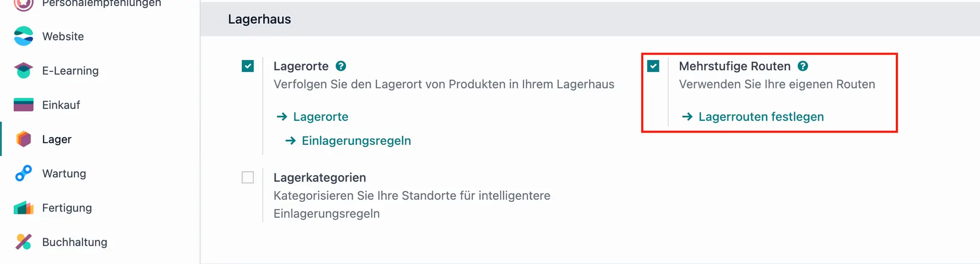Uncheck the Mehrstufige Routen option
980x264 pixels.
653,66
